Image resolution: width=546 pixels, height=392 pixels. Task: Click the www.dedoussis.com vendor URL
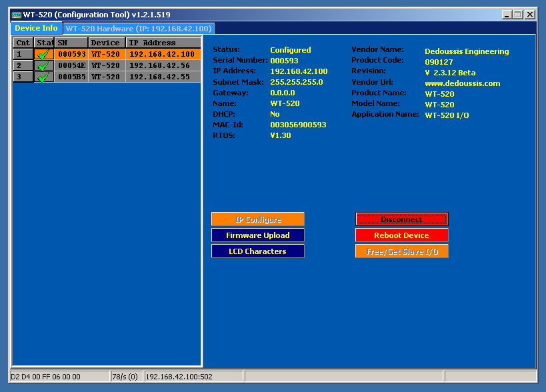(x=463, y=83)
